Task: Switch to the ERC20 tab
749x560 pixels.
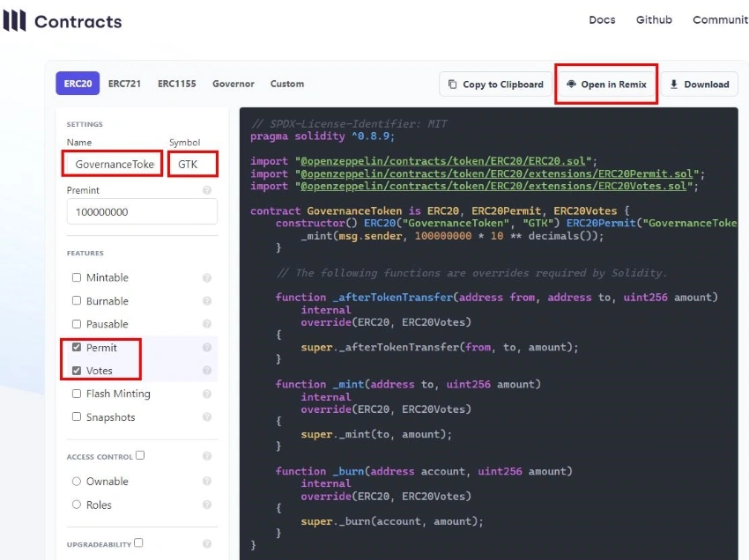Action: [78, 84]
